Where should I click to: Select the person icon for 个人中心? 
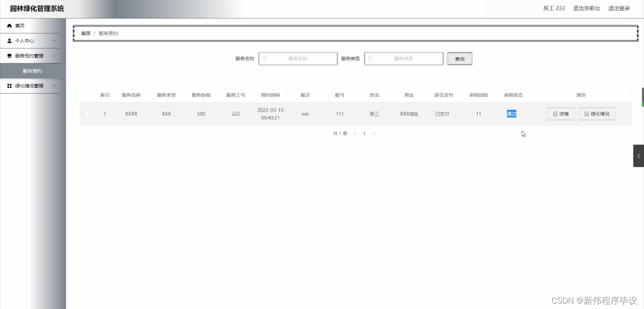coord(9,41)
